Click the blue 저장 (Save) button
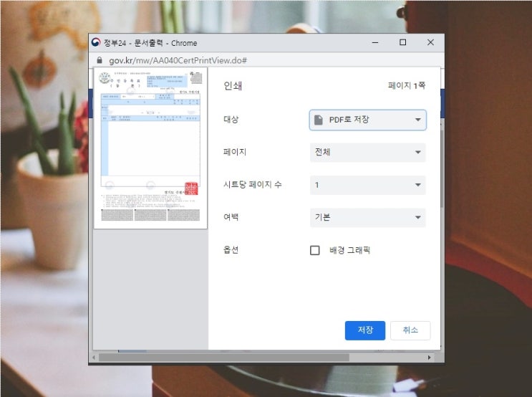This screenshot has width=532, height=397. [364, 330]
